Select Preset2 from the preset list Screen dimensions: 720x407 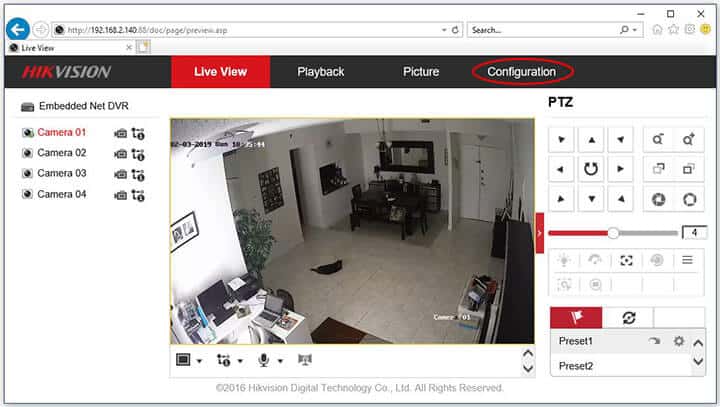576,366
